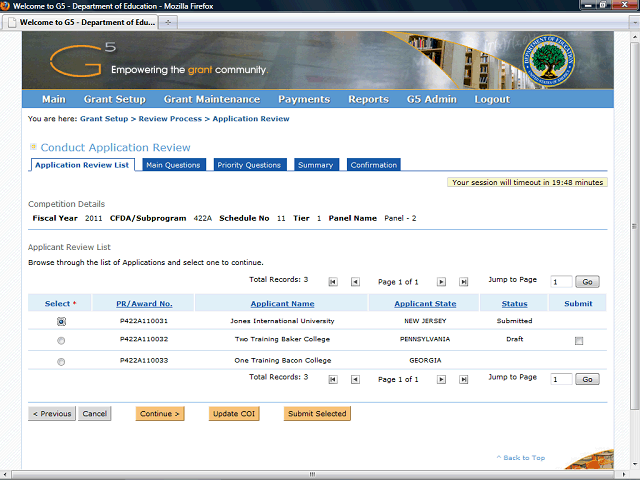Sort by PR/Award No. column header
640x480 pixels.
144,304
